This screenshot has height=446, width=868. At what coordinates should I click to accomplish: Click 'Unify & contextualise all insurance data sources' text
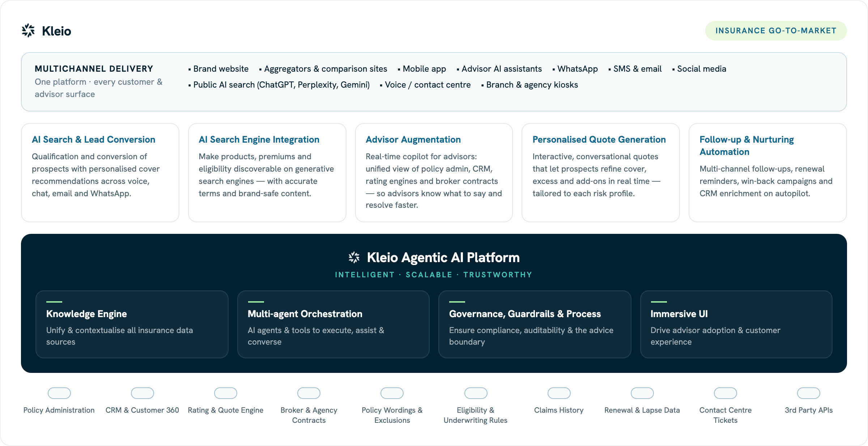(119, 336)
